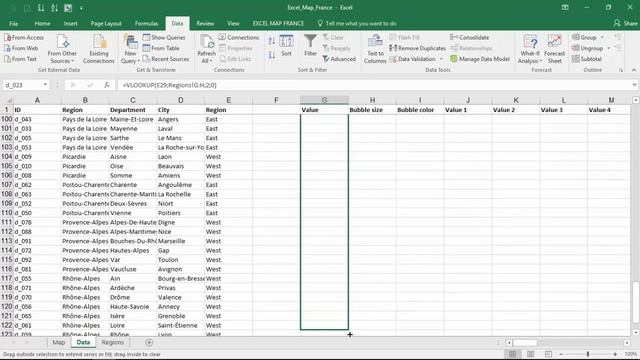Open Manage Data Model
Image resolution: width=640 pixels, height=360 pixels.
coord(480,59)
